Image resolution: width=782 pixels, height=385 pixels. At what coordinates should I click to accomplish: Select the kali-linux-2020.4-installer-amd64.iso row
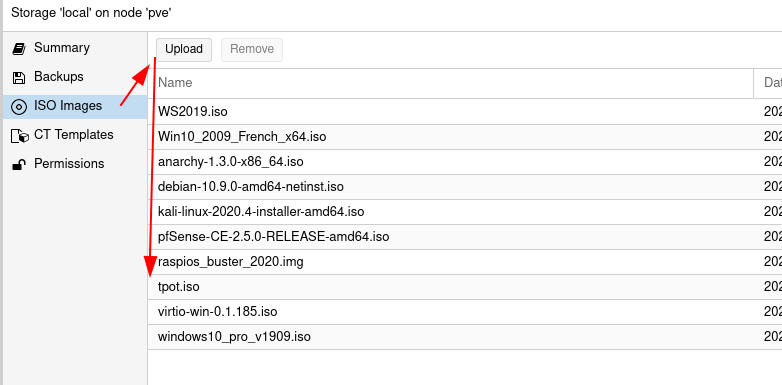[x=465, y=211]
